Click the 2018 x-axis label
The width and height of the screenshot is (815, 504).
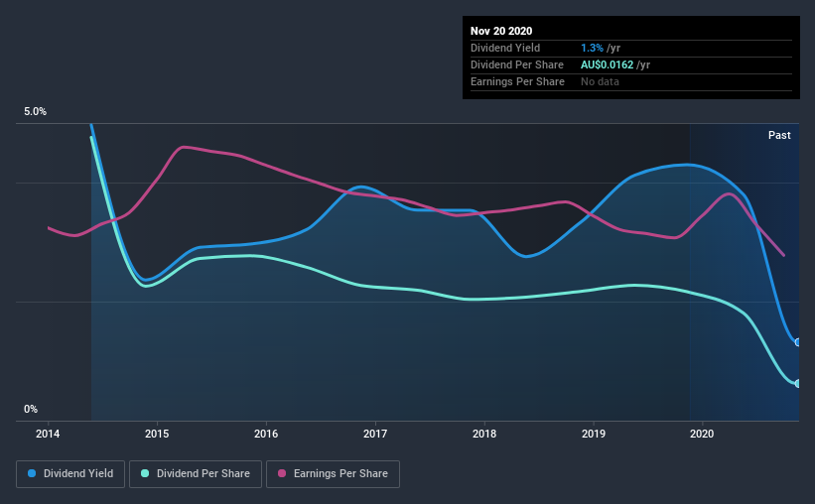click(x=484, y=434)
